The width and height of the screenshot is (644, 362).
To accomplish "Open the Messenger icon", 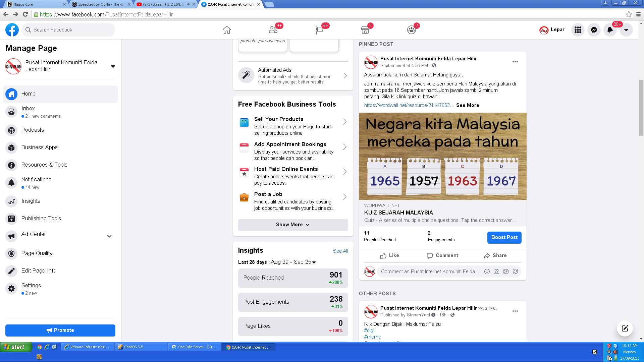I will (x=594, y=30).
